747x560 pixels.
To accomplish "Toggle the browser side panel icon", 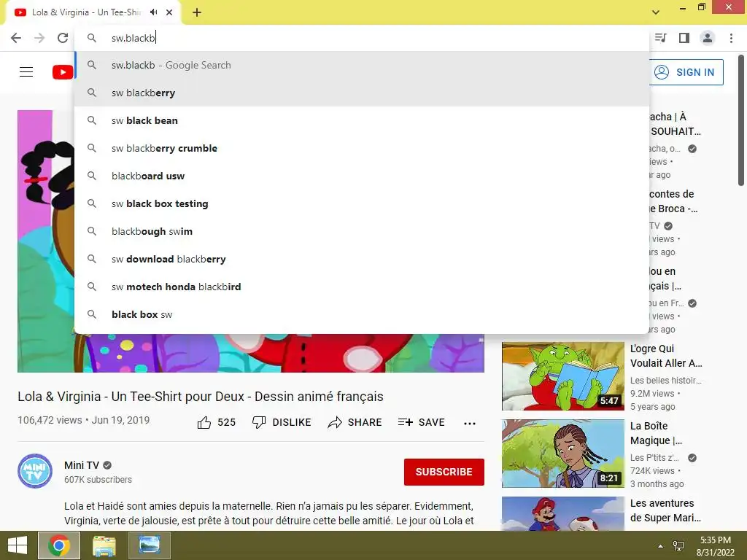I will pyautogui.click(x=684, y=38).
